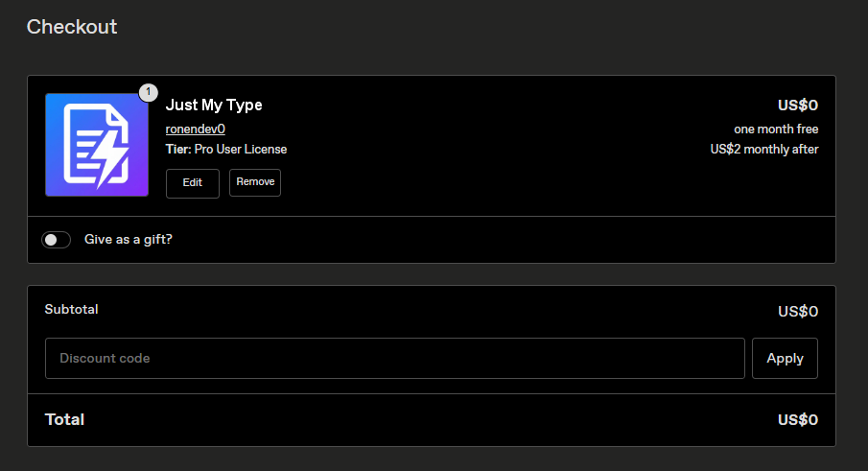This screenshot has width=868, height=471.
Task: Click the Checkout page heading
Action: pyautogui.click(x=72, y=27)
